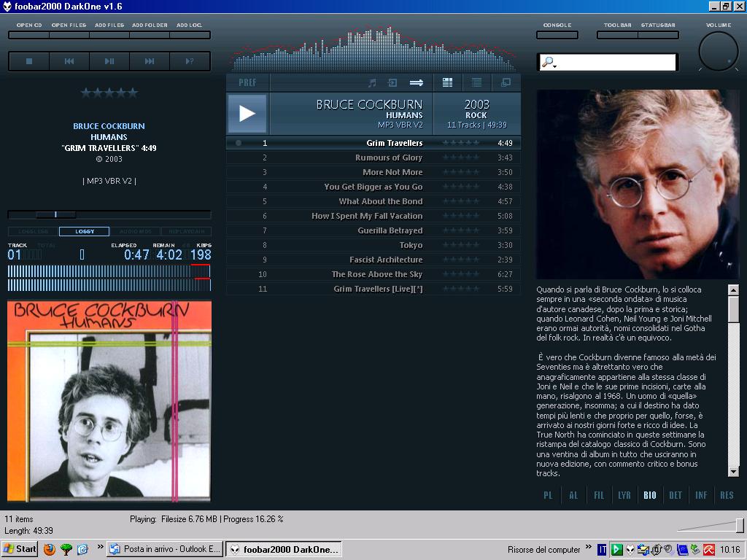Select the Audio MD5 indicator button
Viewport: 747px width, 560px height.
136,231
